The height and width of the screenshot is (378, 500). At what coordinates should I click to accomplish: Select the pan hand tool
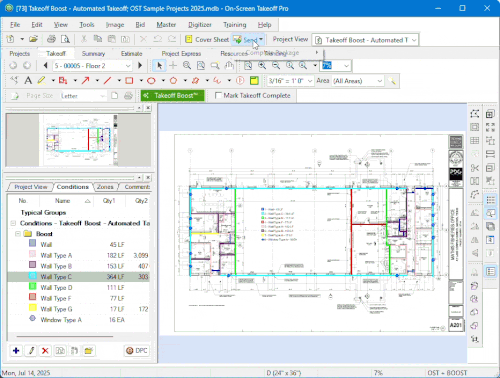click(229, 66)
